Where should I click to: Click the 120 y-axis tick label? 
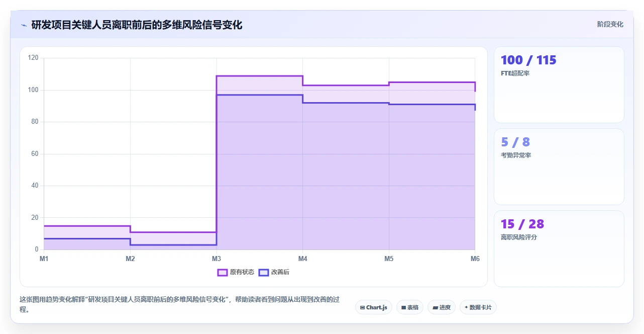[33, 58]
